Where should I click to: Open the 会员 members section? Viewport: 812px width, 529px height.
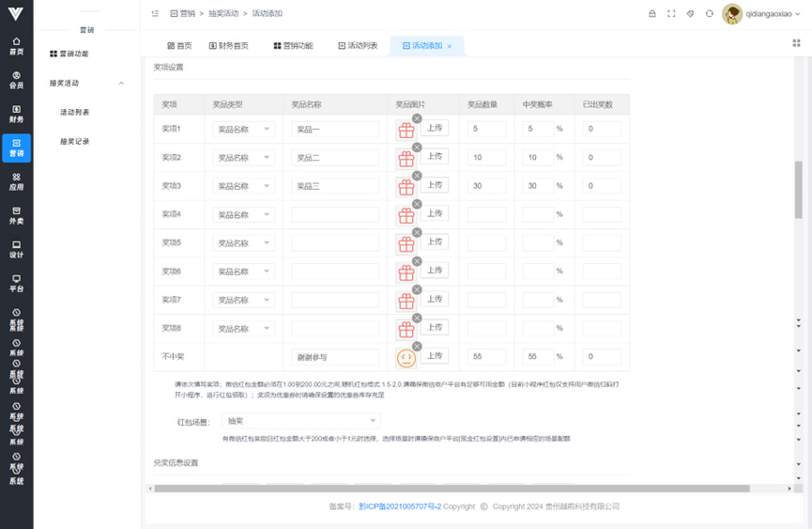(16, 80)
